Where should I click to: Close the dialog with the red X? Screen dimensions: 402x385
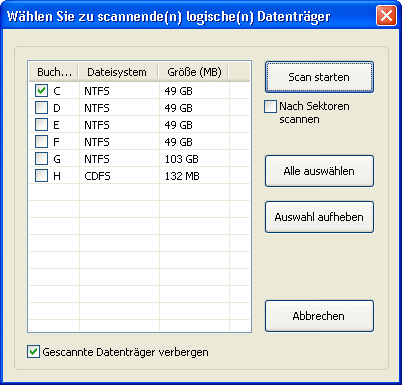coord(386,16)
